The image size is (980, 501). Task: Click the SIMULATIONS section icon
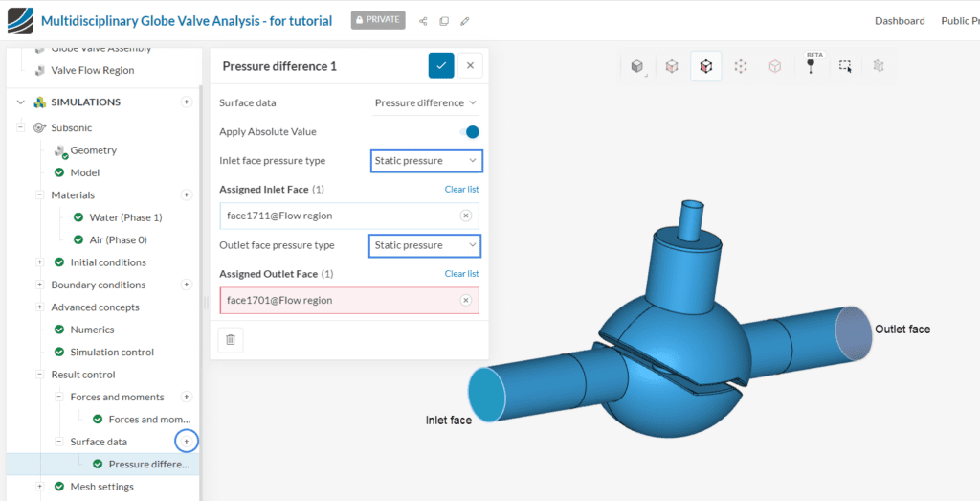40,102
